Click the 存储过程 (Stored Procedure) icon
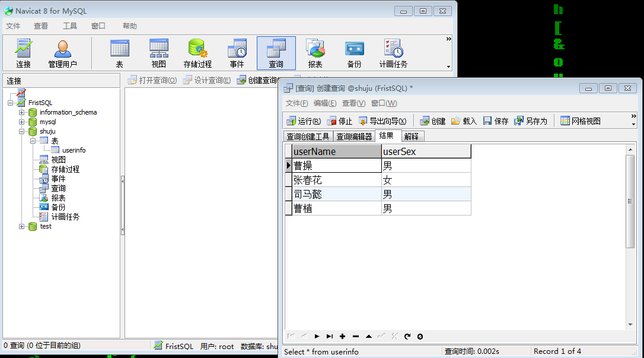 (x=197, y=53)
